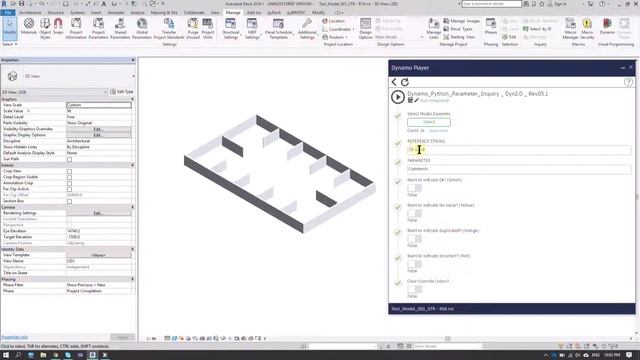
Task: Toggle 'Clear Override Colors?' switch
Action: tap(414, 289)
